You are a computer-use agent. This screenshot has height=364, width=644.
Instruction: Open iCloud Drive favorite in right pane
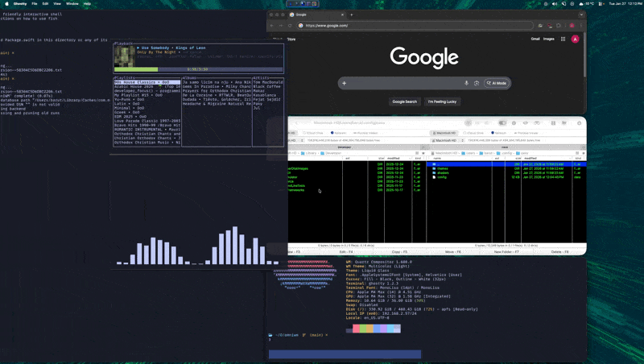pyautogui.click(x=473, y=133)
